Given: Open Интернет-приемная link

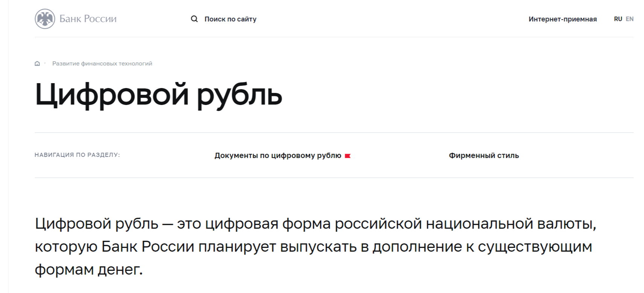Looking at the screenshot, I should pos(563,19).
